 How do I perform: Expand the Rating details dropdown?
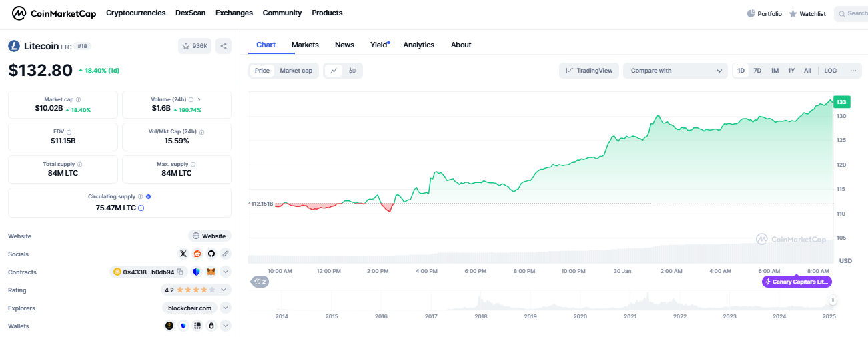pos(226,290)
